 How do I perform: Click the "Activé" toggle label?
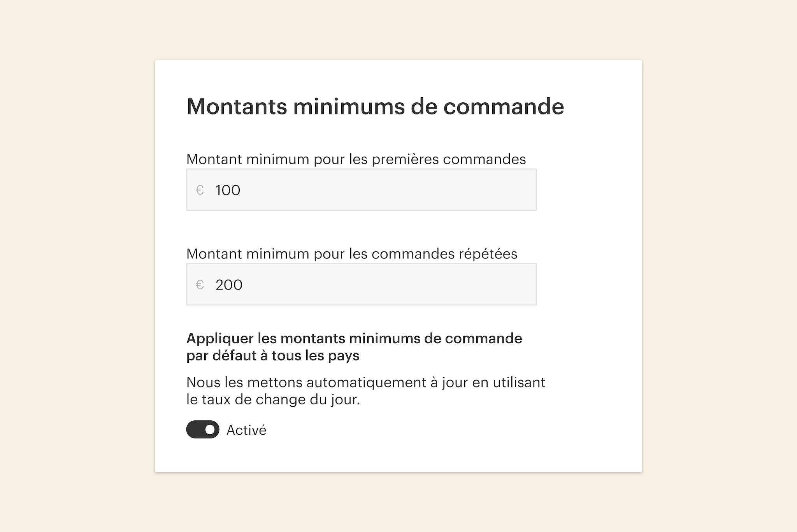[246, 430]
